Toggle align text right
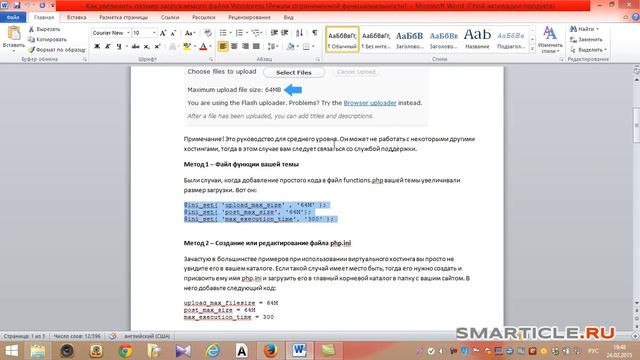The height and width of the screenshot is (360, 640). coord(245,47)
